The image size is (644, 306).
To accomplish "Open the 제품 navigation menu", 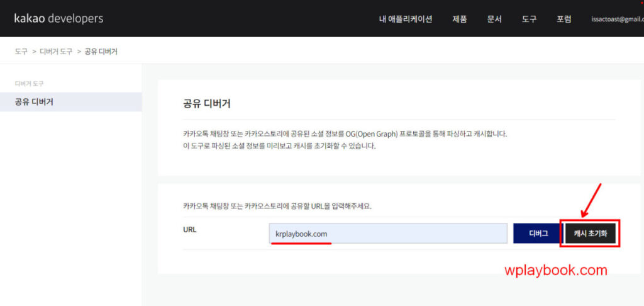I will click(460, 19).
